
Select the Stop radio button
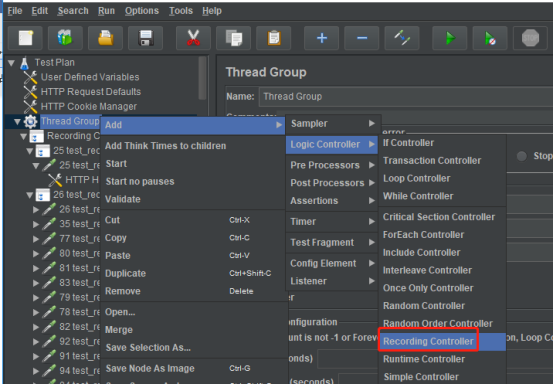(521, 156)
